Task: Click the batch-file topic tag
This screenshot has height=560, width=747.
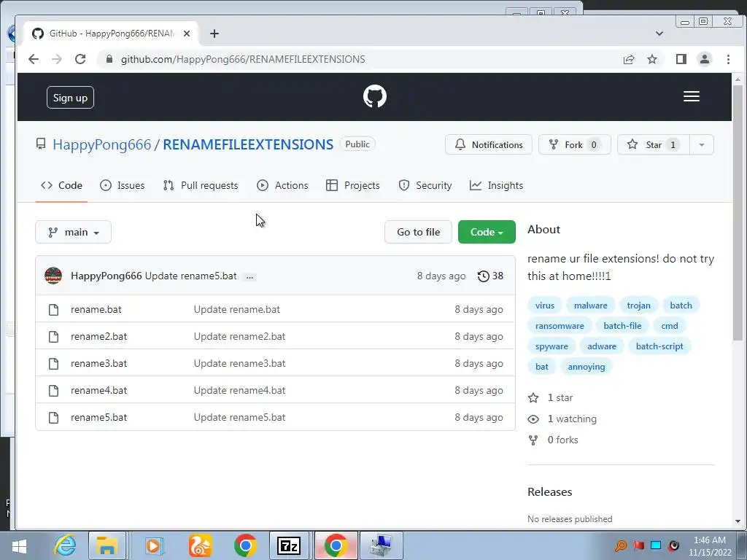Action: click(x=622, y=326)
